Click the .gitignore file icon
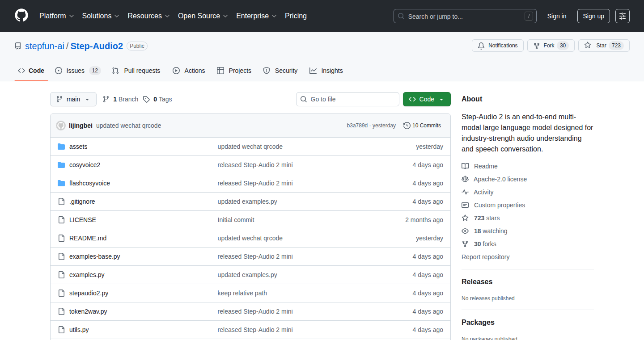 pos(61,201)
